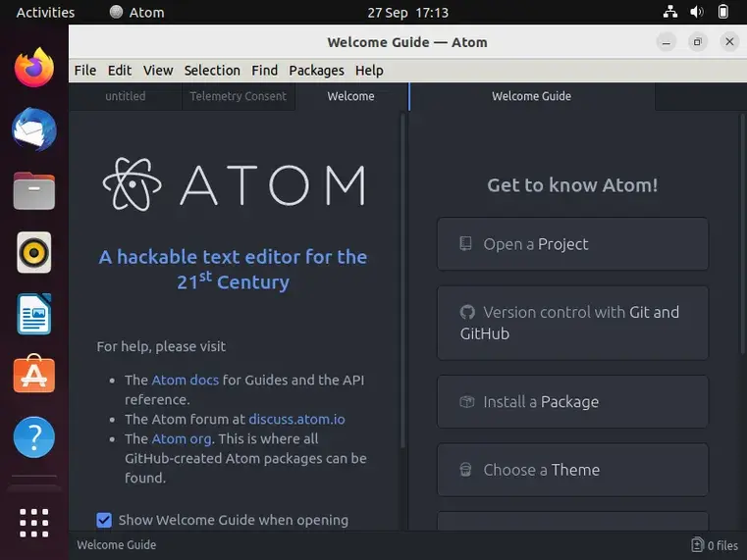
Task: Open Firefox from the dock
Action: click(x=33, y=68)
